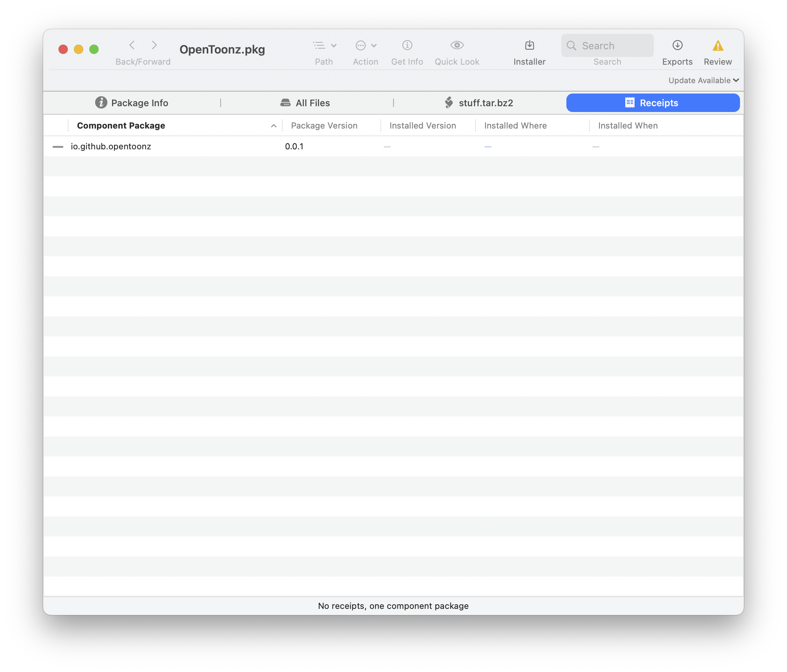The height and width of the screenshot is (672, 787).
Task: Open the Action menu icon
Action: (x=360, y=45)
